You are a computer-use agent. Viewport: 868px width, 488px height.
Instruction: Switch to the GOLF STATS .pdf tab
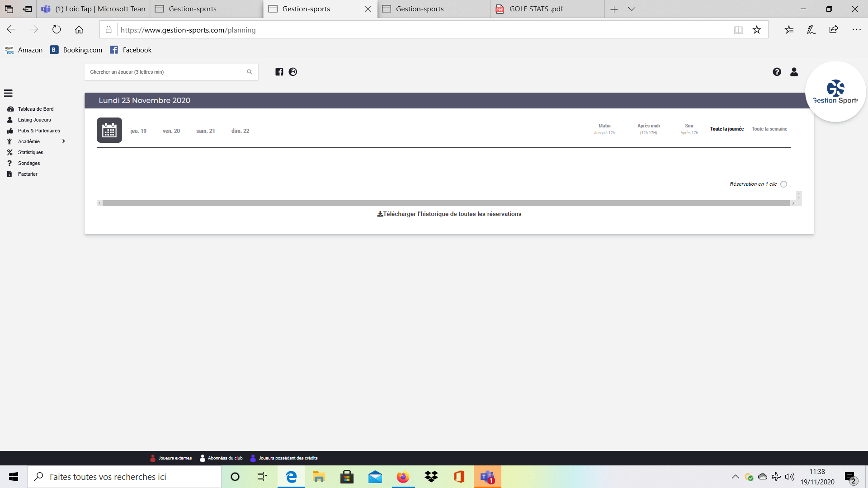click(x=536, y=9)
